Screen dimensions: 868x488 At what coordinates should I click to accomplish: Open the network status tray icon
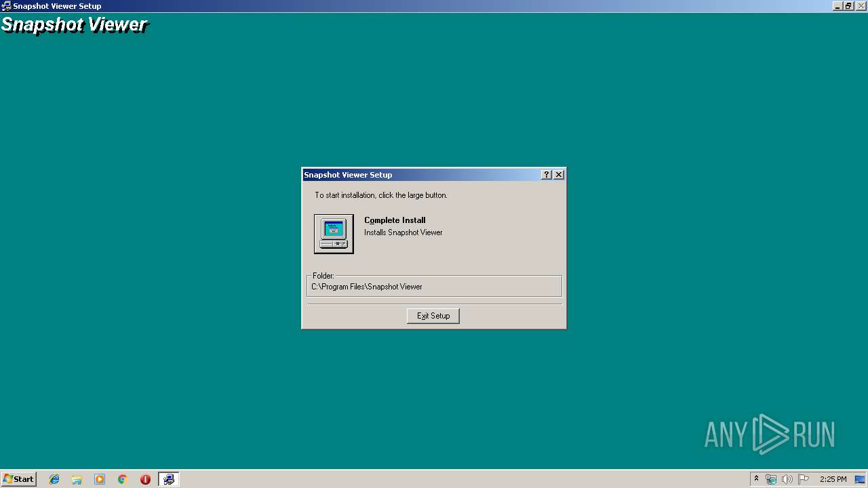771,479
